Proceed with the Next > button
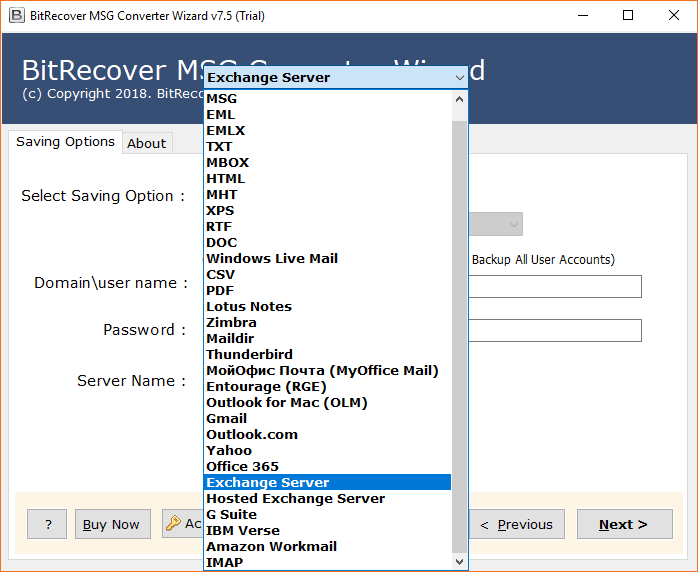 625,524
